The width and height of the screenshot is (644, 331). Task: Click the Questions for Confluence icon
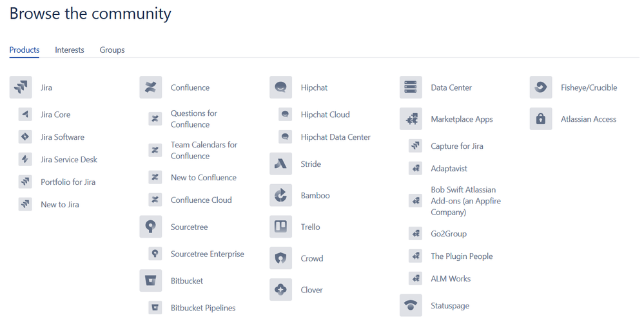[155, 119]
